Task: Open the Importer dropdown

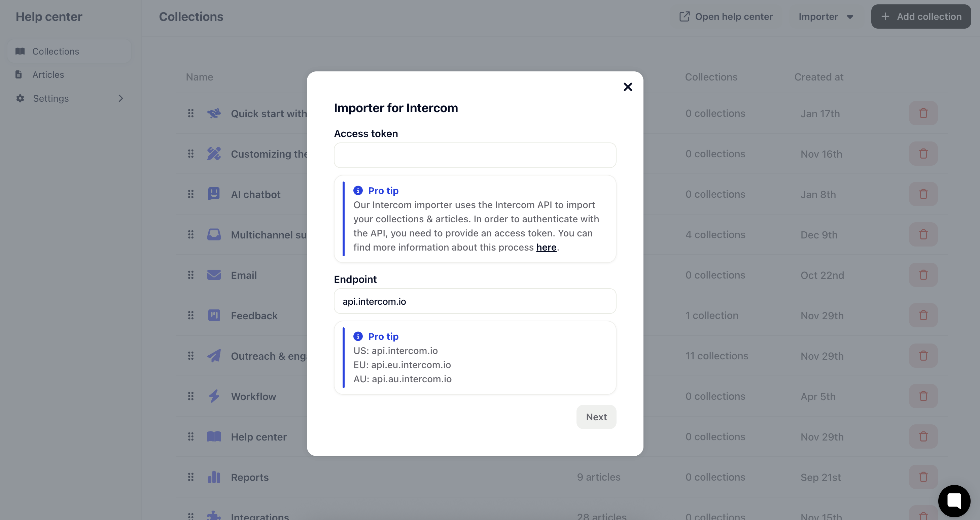Action: pos(826,17)
